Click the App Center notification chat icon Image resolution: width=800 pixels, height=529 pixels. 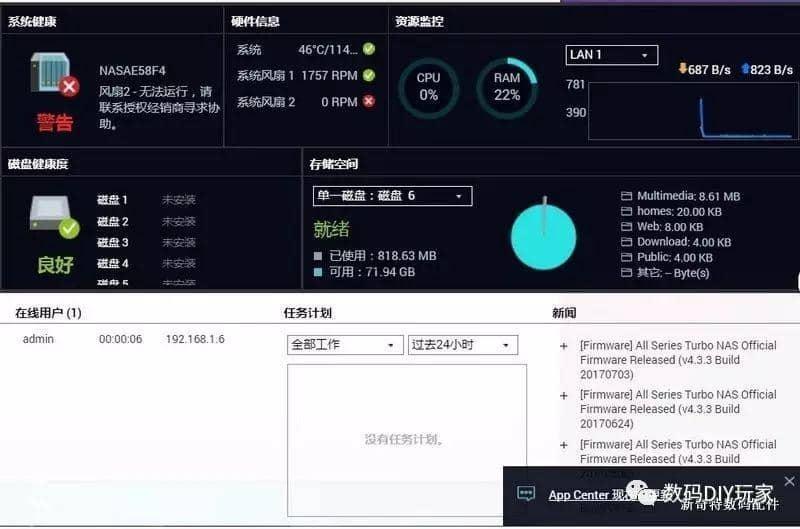coord(526,494)
